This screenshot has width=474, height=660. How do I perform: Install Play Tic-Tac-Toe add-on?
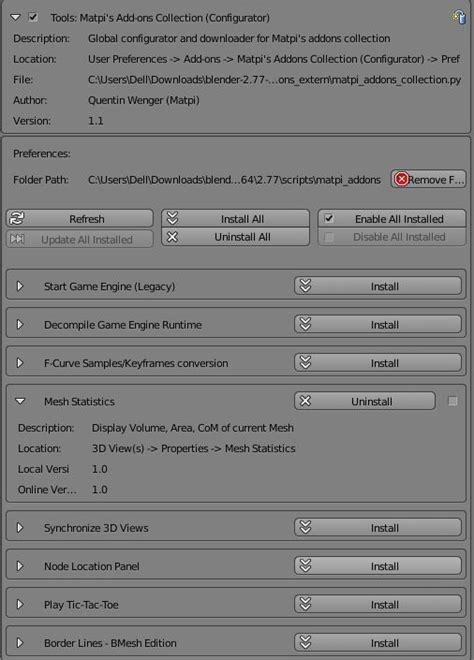click(378, 604)
